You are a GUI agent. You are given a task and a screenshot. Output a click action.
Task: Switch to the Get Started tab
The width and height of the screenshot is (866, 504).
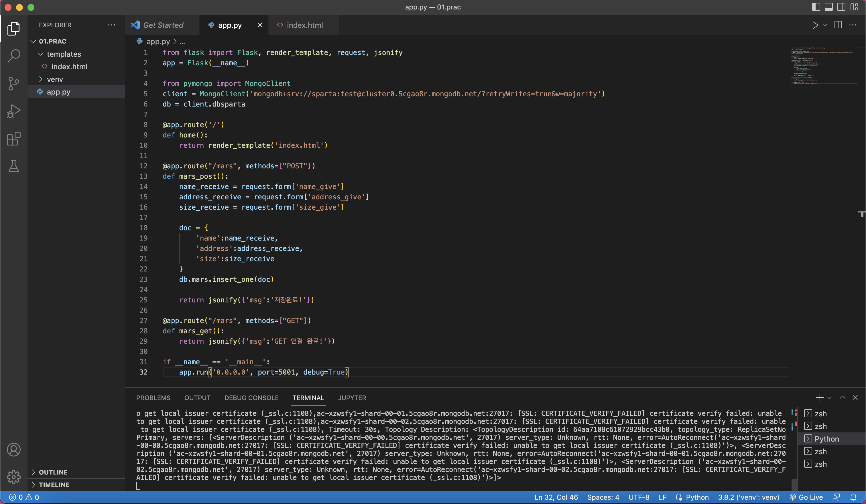[x=162, y=25]
